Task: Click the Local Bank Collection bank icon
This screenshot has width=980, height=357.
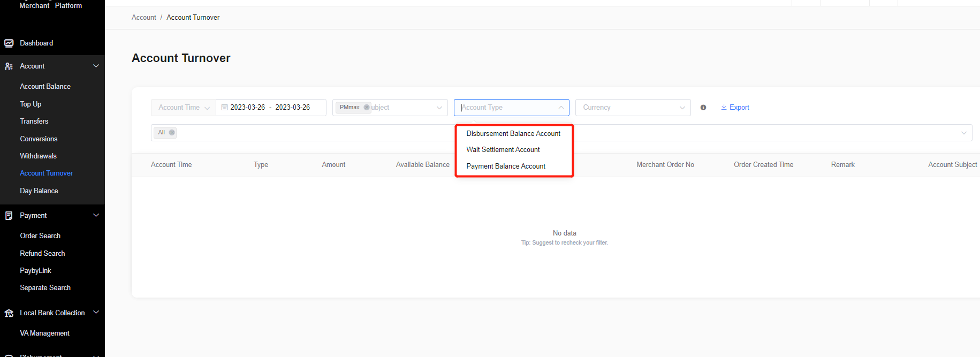Action: pos(9,313)
